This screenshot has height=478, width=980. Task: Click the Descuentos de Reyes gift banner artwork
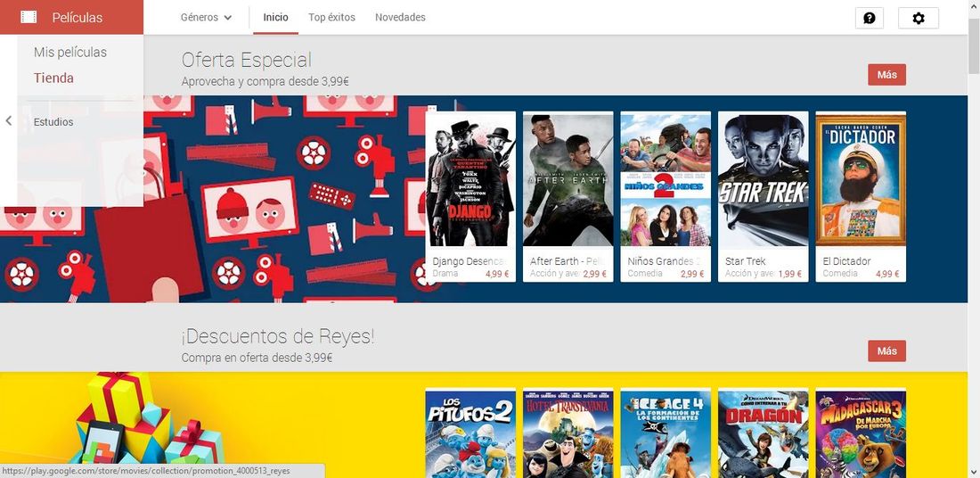coord(213,424)
